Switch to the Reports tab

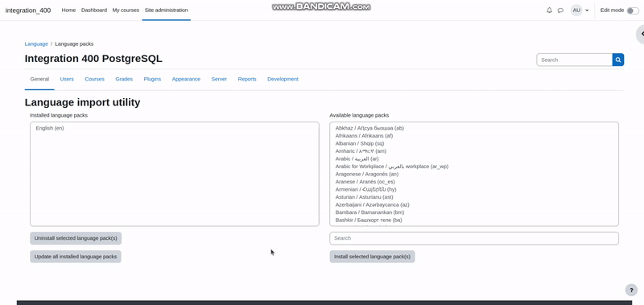click(x=247, y=79)
